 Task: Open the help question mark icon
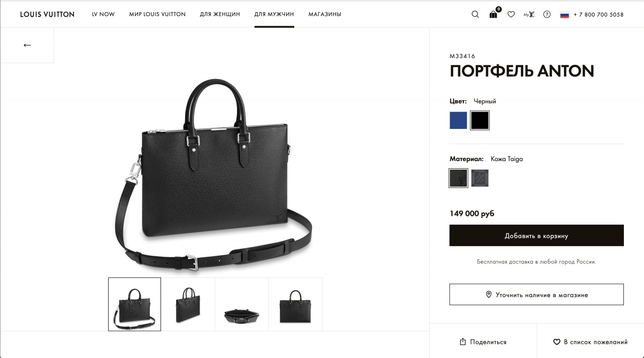(547, 15)
